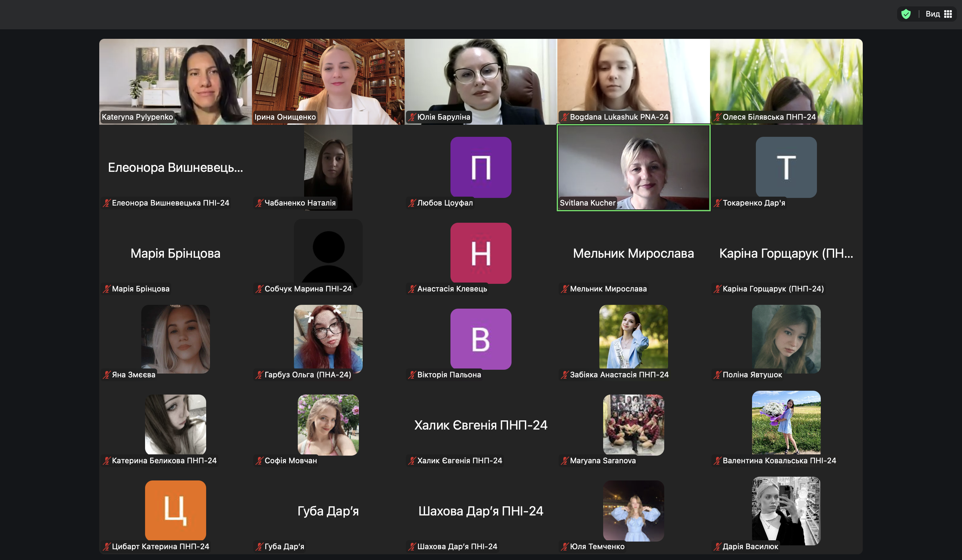
Task: Click the purple П avatar of Любов Цоуфал
Action: point(481,167)
